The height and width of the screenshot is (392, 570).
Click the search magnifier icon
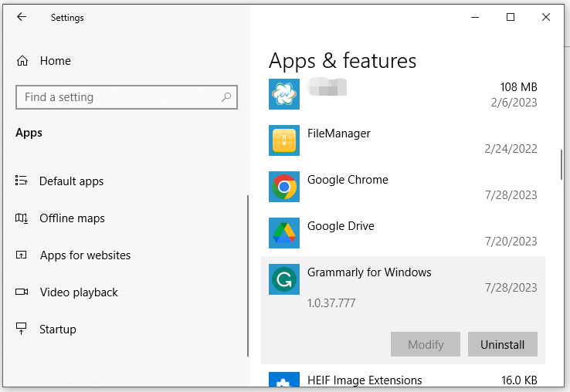click(226, 97)
